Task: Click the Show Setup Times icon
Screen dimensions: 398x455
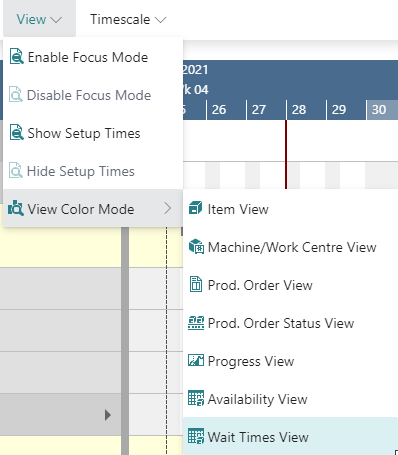Action: [16, 132]
